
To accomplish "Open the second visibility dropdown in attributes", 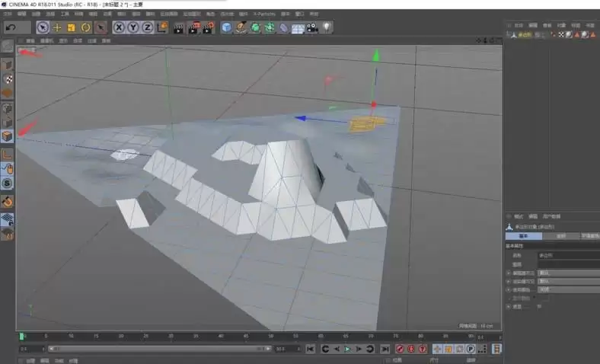I will click(x=569, y=281).
